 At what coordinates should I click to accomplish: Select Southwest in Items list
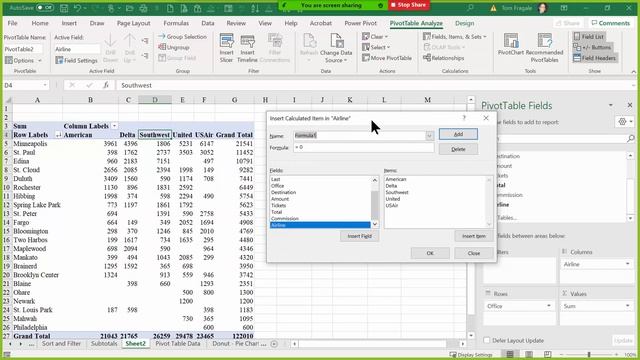(x=397, y=192)
